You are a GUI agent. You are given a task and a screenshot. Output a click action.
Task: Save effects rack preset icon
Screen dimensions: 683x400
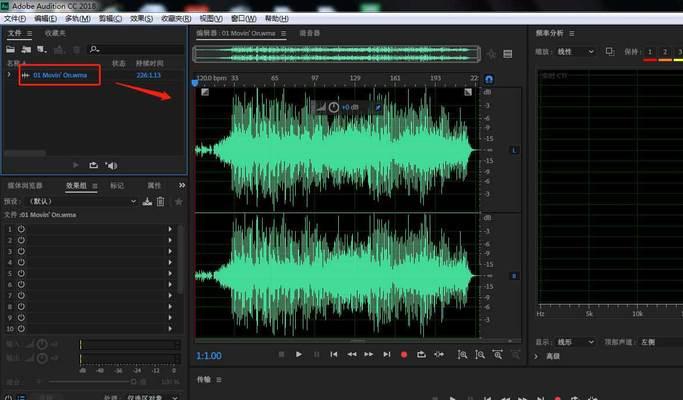(147, 201)
